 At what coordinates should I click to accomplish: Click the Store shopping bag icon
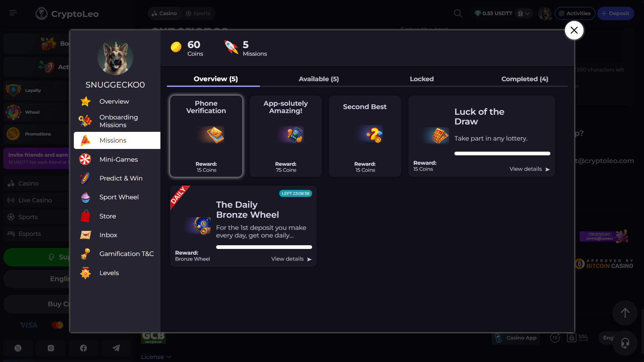85,216
